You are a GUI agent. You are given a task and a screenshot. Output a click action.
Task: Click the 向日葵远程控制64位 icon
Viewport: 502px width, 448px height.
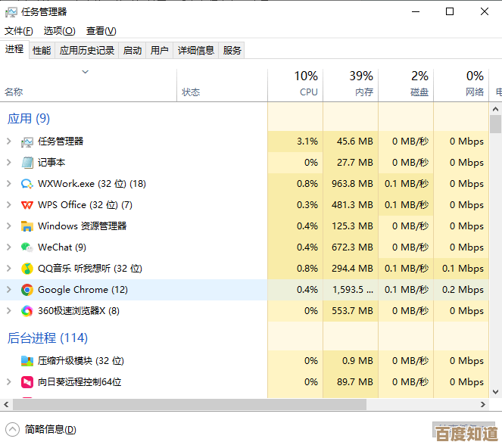click(27, 381)
